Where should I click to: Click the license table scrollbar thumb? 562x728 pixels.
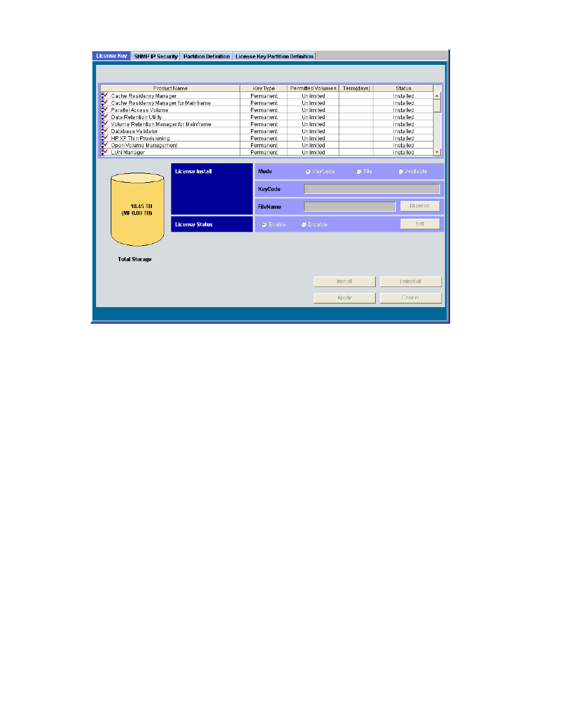pyautogui.click(x=437, y=106)
